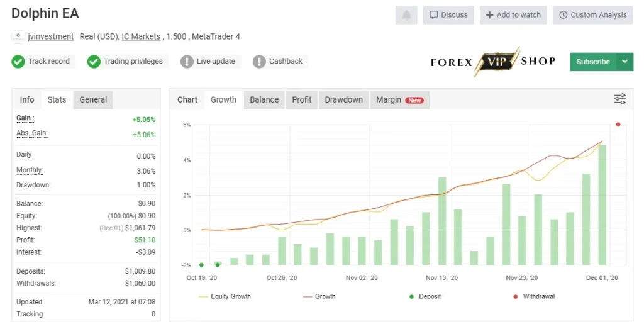Screen dimensions: 644x324
Task: Click the 3.06% monthly value
Action: click(x=146, y=171)
